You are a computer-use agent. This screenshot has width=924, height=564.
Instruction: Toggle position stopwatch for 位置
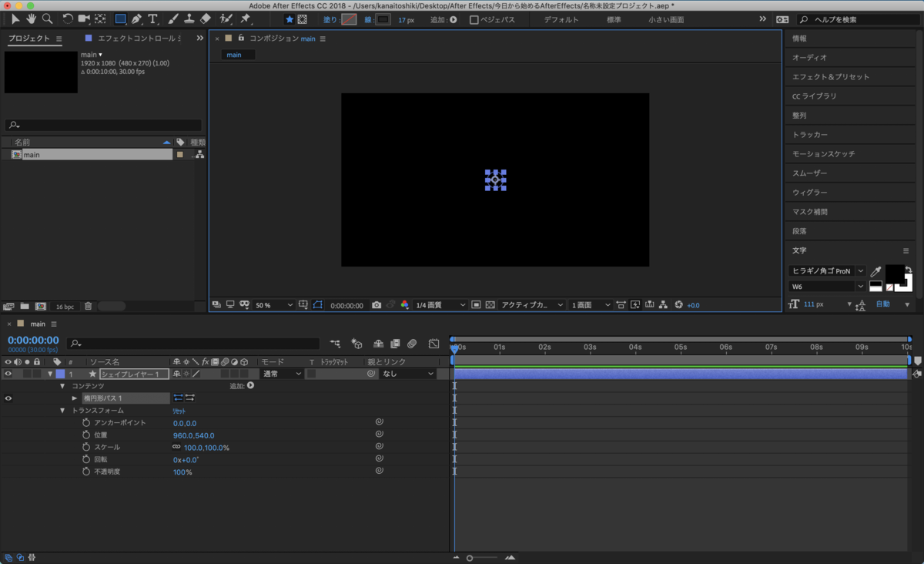[86, 435]
